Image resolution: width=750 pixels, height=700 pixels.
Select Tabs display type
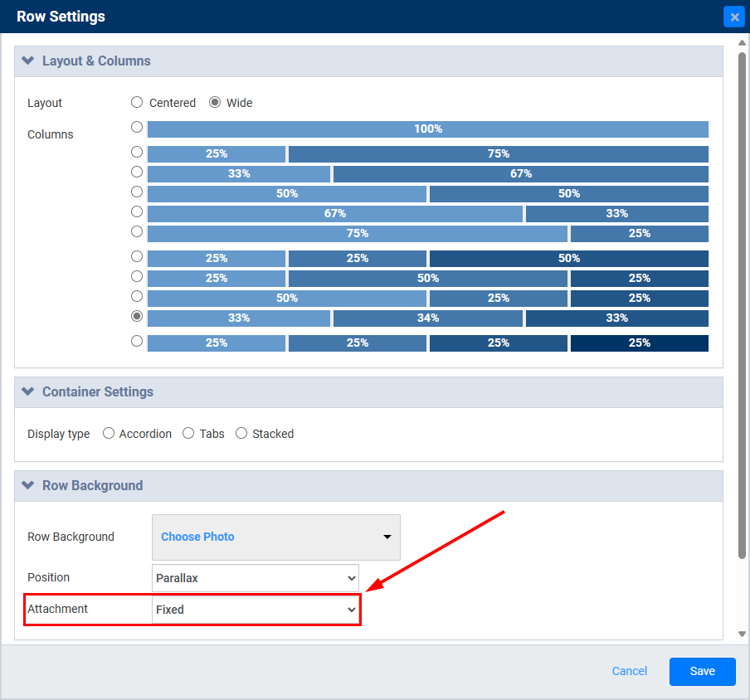188,433
